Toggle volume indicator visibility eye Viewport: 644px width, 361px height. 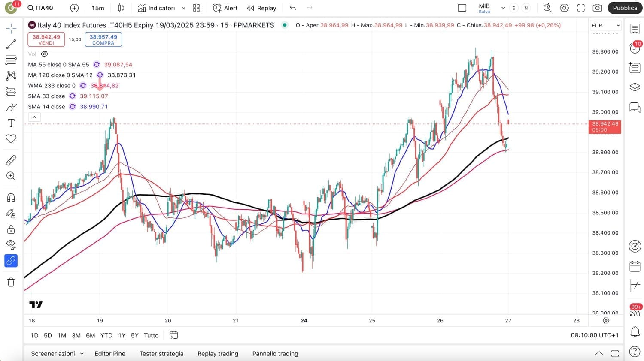[x=44, y=54]
